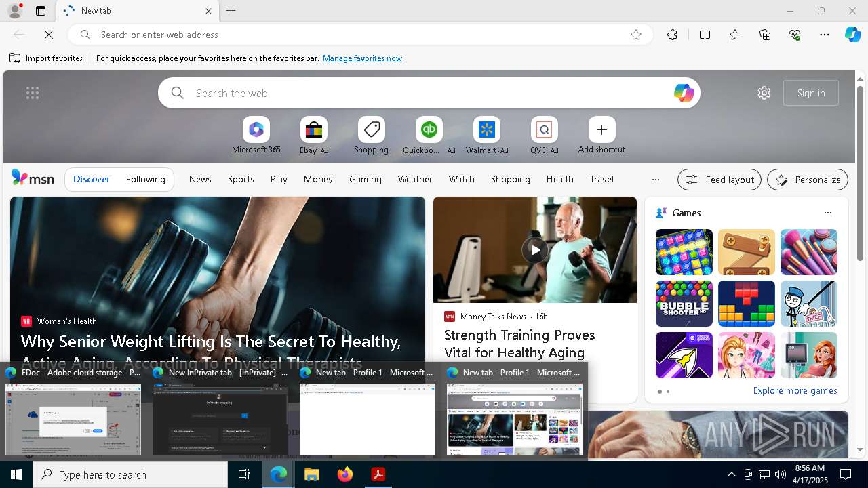This screenshot has height=488, width=868.
Task: Open Collections icon in toolbar
Action: pos(765,35)
